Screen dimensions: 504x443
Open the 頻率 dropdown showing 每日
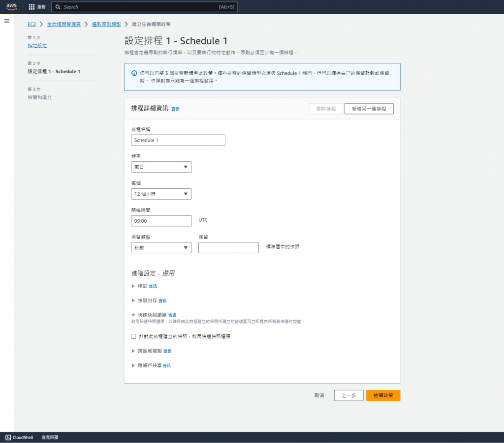[161, 167]
